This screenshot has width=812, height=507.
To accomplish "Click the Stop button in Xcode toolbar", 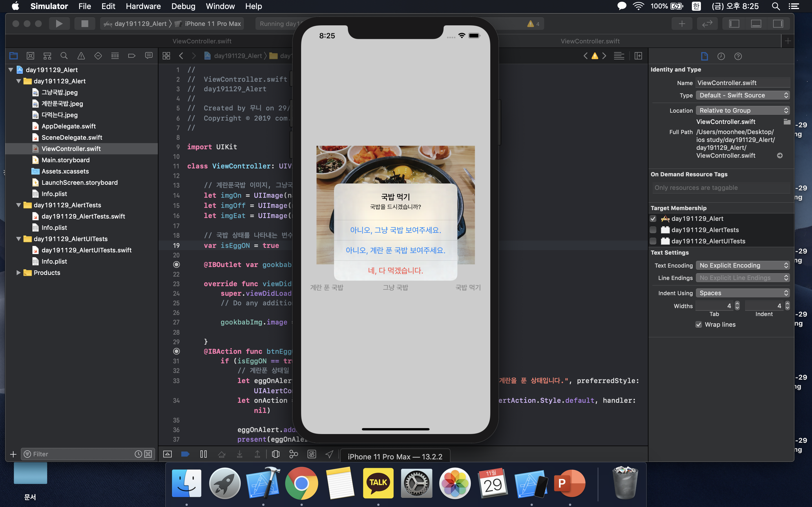I will tap(85, 23).
